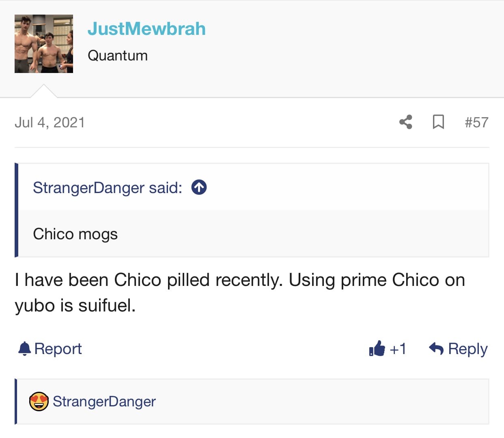Screen dimensions: 504x438
Task: Open StrangerDanger's profile from reactions bar
Action: click(x=104, y=401)
